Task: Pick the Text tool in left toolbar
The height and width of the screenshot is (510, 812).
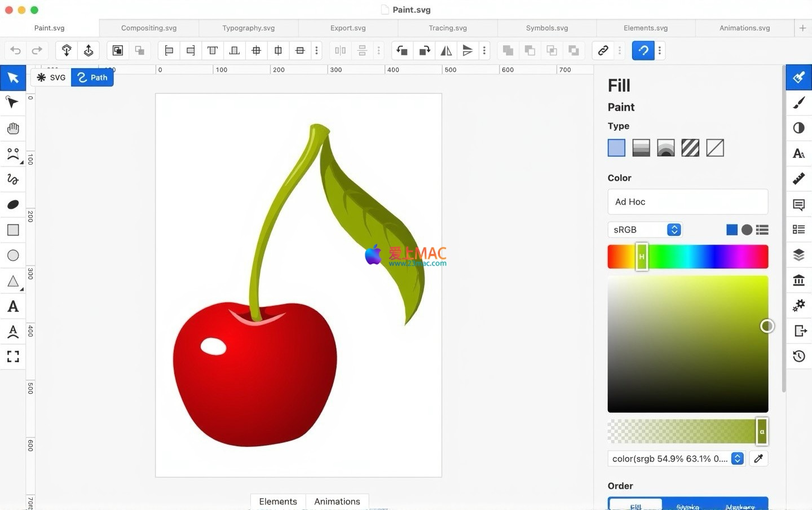Action: [x=13, y=306]
